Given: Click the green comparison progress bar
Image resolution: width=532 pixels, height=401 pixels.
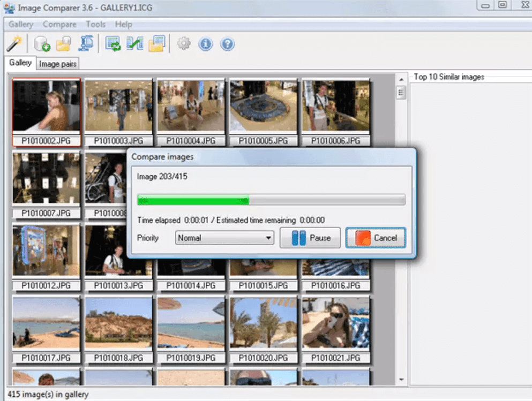Looking at the screenshot, I should coord(271,200).
